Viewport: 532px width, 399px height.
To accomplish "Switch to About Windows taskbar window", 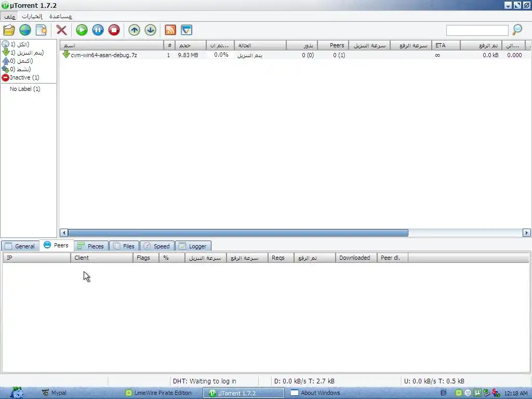I will 315,393.
